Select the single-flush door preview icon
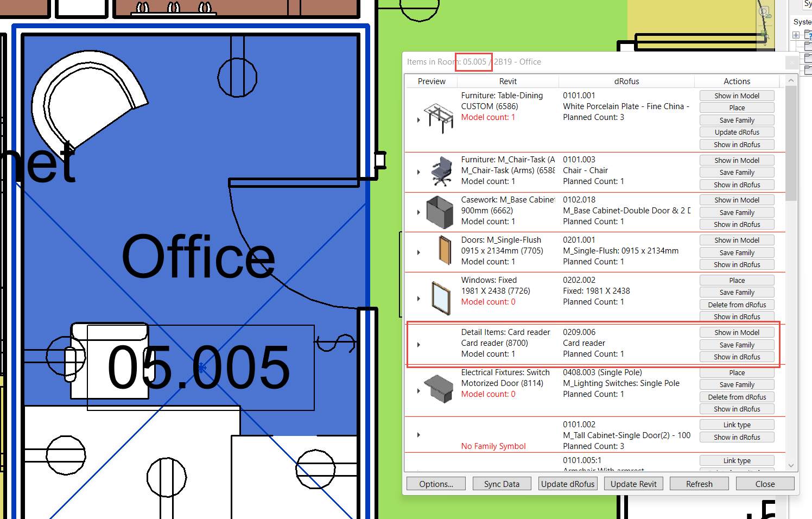 pos(445,250)
